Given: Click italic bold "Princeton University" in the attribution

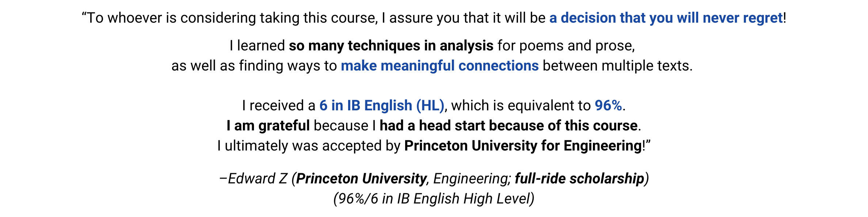Looking at the screenshot, I should pyautogui.click(x=361, y=179).
